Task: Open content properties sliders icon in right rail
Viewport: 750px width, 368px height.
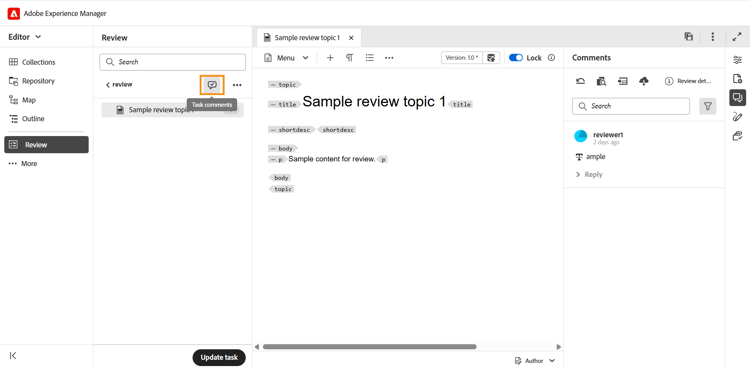Action: pyautogui.click(x=737, y=60)
